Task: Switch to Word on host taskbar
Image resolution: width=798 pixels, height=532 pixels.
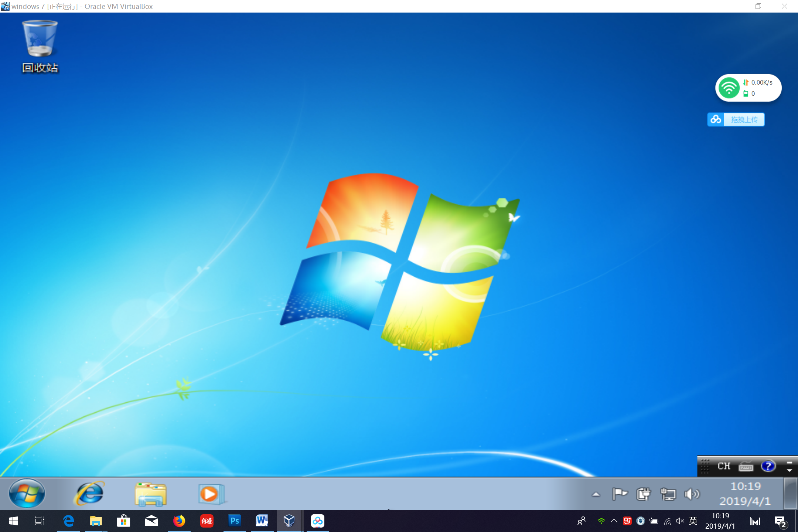Action: click(262, 521)
